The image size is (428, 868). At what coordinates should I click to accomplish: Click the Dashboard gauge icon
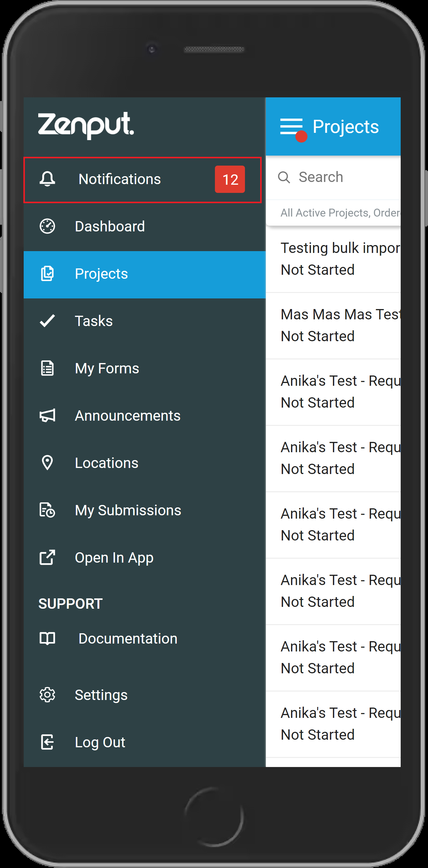(x=47, y=226)
